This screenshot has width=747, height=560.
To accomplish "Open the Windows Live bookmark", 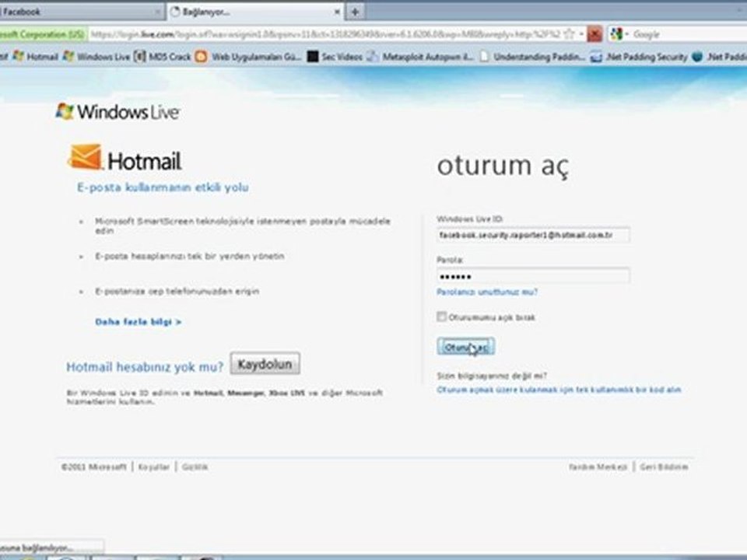I will pyautogui.click(x=96, y=57).
